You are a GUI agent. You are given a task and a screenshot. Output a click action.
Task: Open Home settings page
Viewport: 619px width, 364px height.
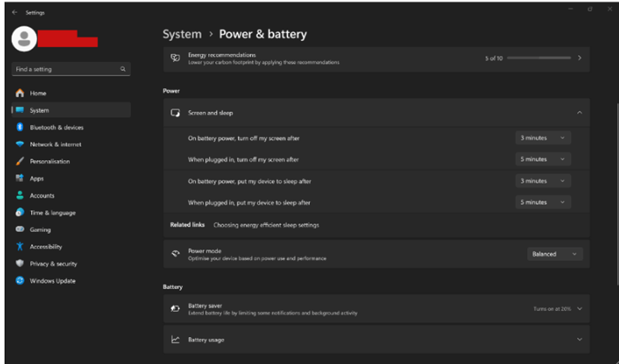click(x=71, y=93)
